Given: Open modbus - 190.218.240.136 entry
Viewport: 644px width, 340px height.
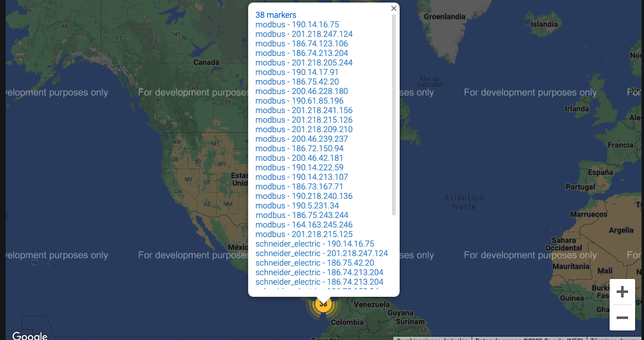Looking at the screenshot, I should pyautogui.click(x=304, y=196).
